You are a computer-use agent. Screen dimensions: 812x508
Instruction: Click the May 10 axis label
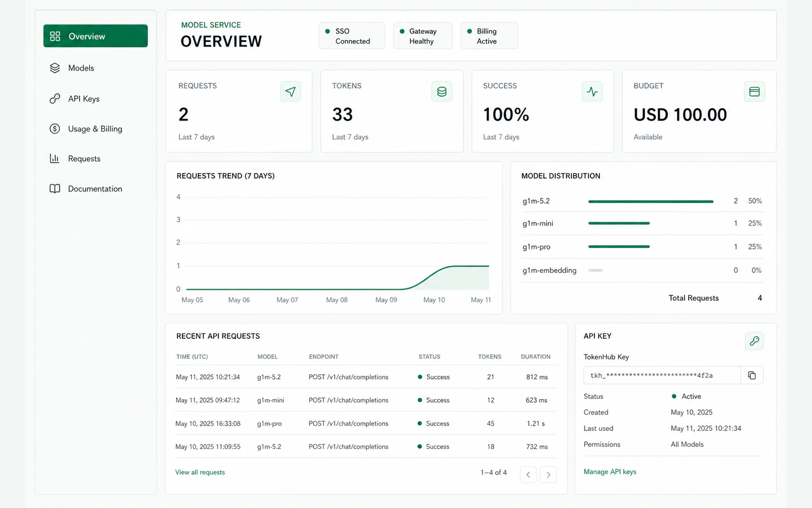click(434, 300)
